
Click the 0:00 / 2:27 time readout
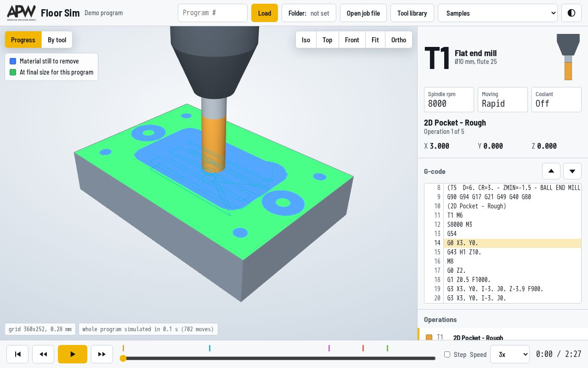click(559, 354)
